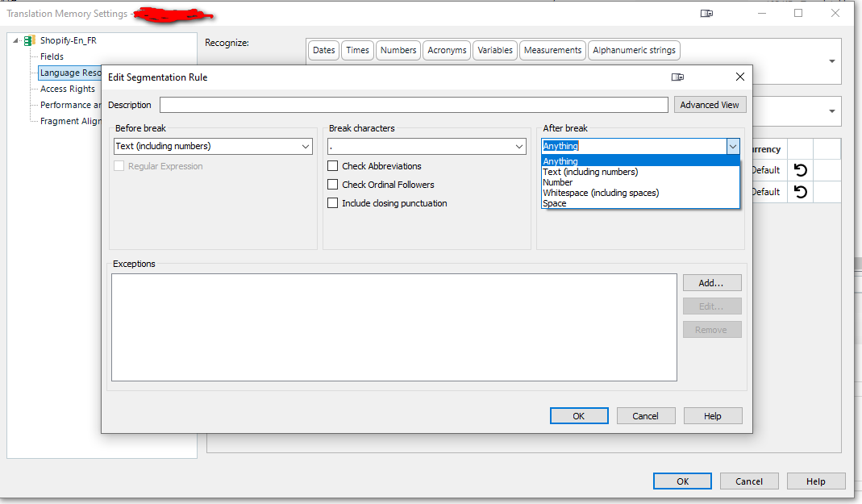Select Fields in the settings sidebar
The image size is (862, 504).
point(51,56)
